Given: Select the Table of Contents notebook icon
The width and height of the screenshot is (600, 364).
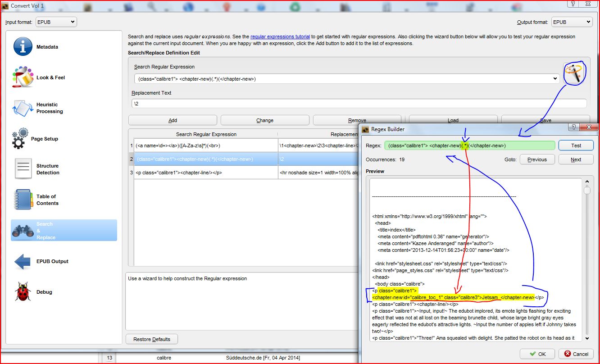Looking at the screenshot, I should point(23,200).
